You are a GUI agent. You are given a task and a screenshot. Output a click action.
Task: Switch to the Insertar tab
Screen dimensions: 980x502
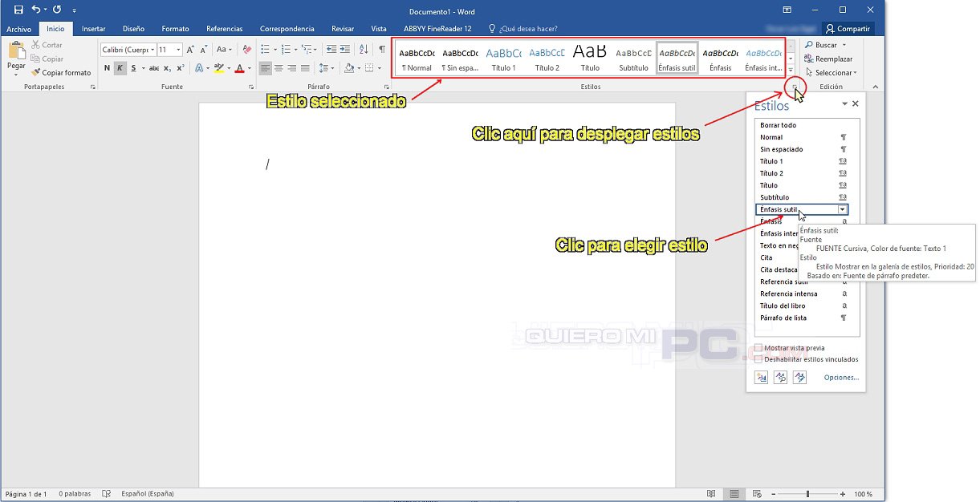(x=93, y=29)
